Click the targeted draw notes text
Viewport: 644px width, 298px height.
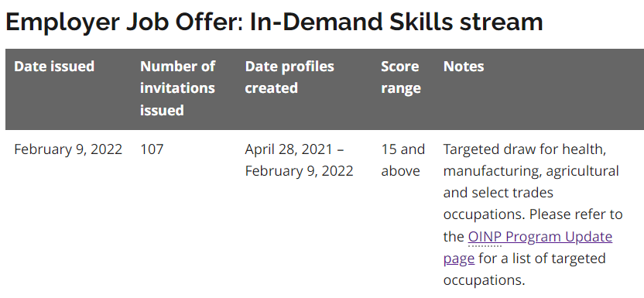point(533,214)
